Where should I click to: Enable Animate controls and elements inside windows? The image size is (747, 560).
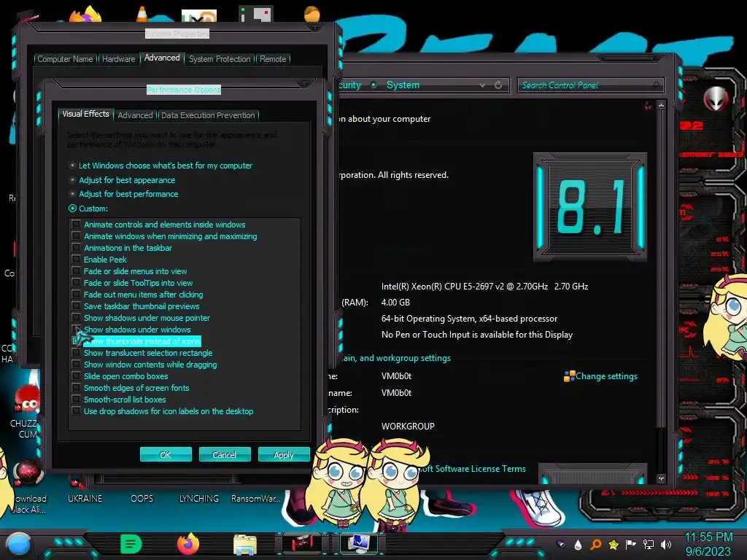click(76, 224)
